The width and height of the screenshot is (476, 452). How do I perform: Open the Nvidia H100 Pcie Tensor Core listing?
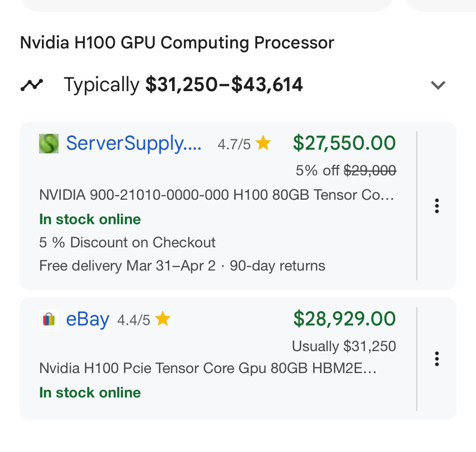pos(207,368)
